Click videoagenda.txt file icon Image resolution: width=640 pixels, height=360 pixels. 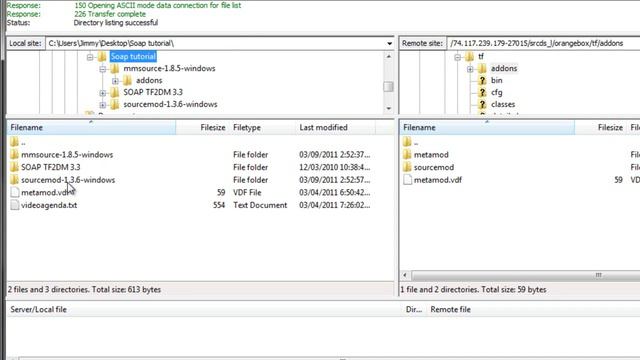[x=15, y=205]
